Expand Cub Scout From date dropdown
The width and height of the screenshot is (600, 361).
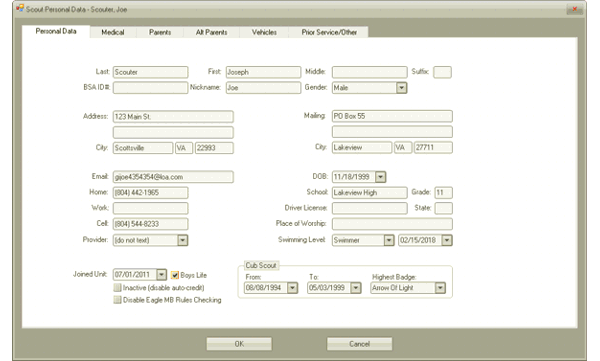click(x=292, y=287)
